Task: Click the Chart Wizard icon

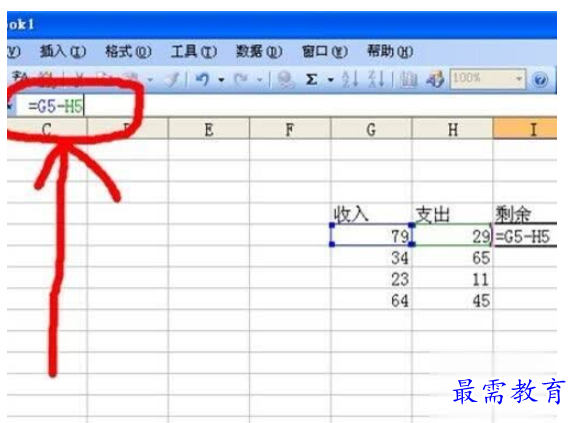Action: 408,79
